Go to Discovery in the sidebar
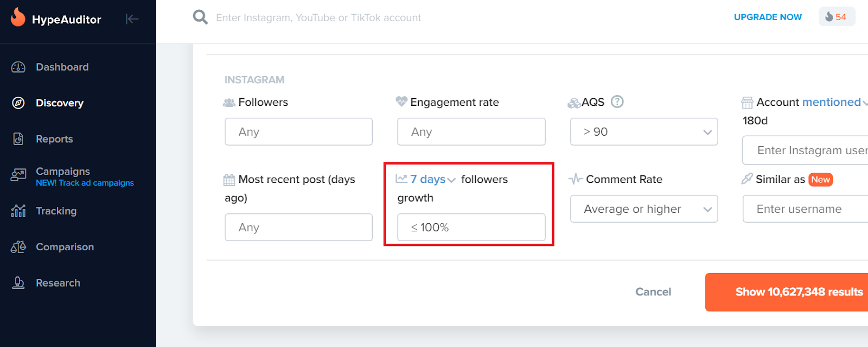The height and width of the screenshot is (347, 868). click(x=59, y=103)
